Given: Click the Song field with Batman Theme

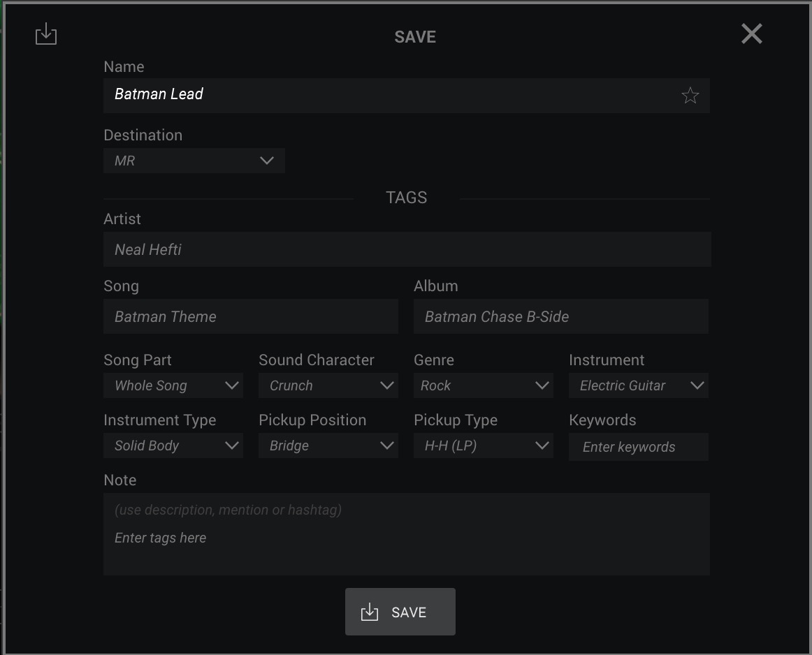Looking at the screenshot, I should [251, 316].
